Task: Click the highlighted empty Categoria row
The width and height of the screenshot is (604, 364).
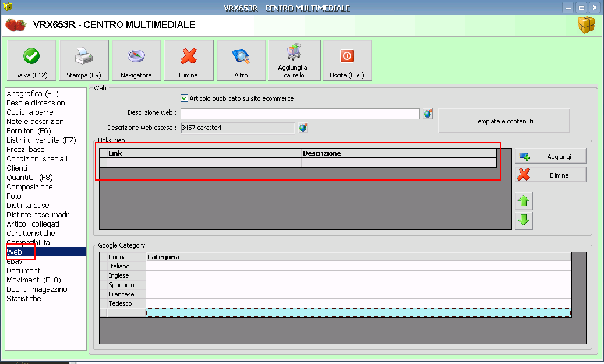Action: [358, 313]
